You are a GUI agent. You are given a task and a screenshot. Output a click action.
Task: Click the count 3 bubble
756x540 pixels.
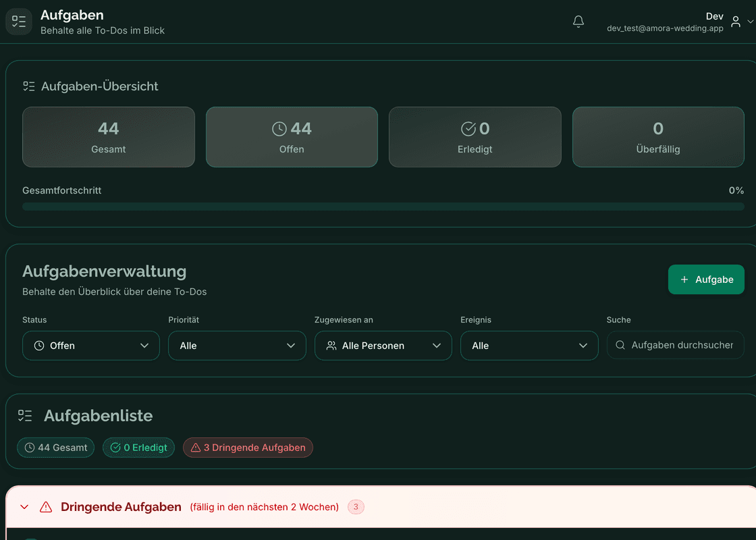click(x=356, y=507)
